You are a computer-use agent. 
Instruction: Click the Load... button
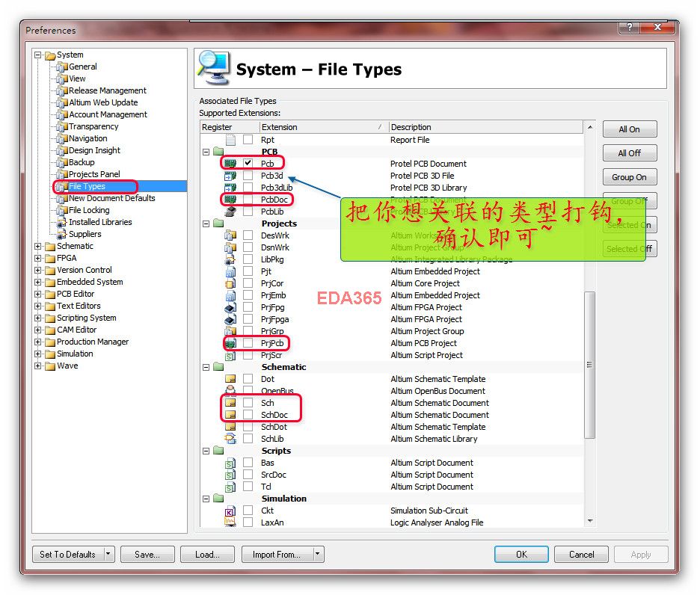(207, 555)
